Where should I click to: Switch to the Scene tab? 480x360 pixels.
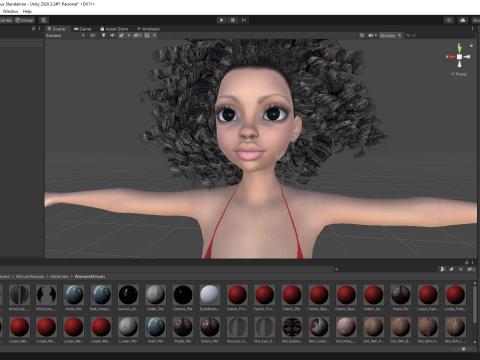click(x=56, y=29)
